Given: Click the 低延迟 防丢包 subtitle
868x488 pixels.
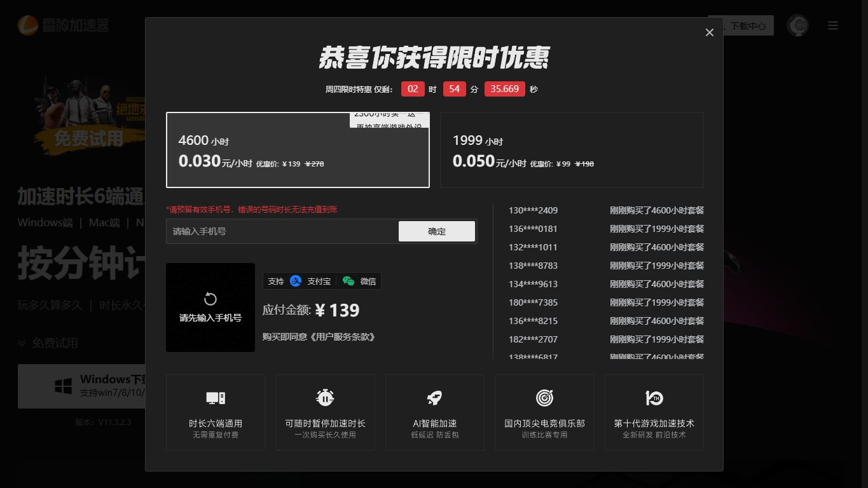Looking at the screenshot, I should pos(435,435).
